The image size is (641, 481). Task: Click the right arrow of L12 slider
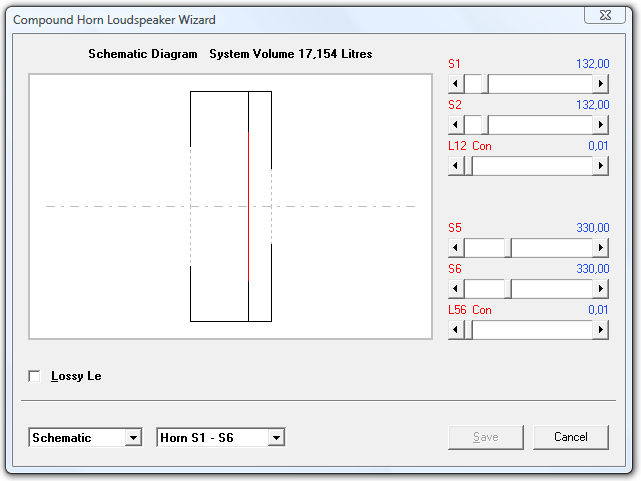pos(601,166)
